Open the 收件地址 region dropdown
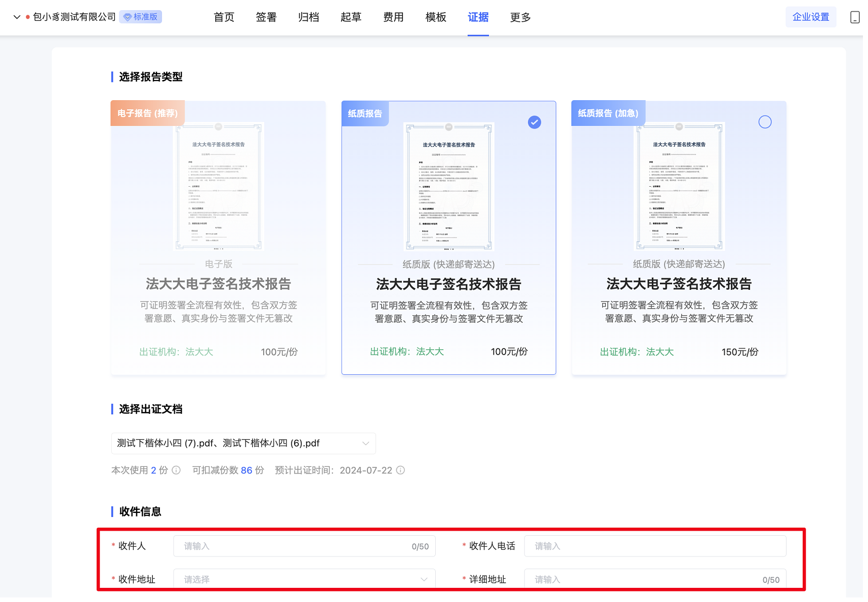 click(x=305, y=580)
